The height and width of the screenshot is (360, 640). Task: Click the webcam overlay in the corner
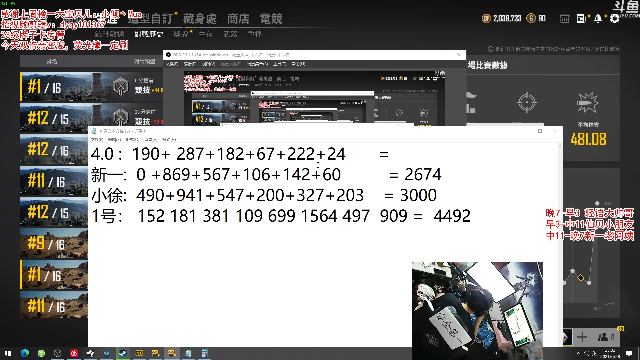point(477,311)
